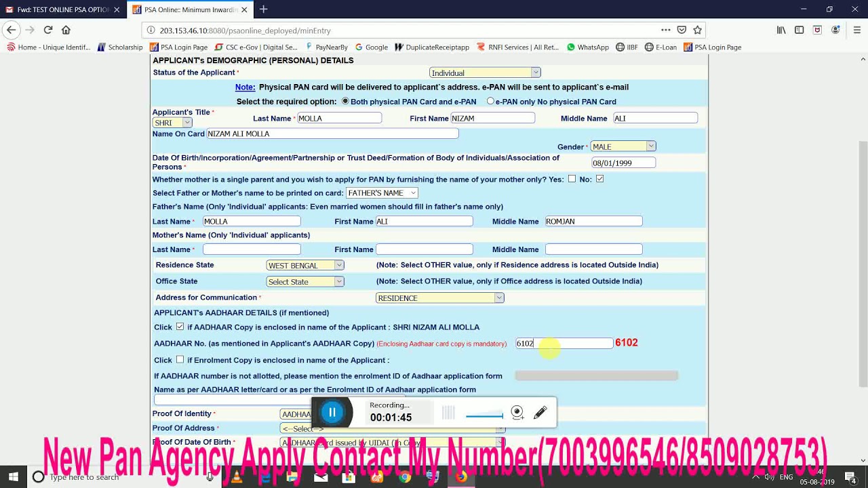
Task: Toggle the sidebar view icon
Action: (800, 30)
